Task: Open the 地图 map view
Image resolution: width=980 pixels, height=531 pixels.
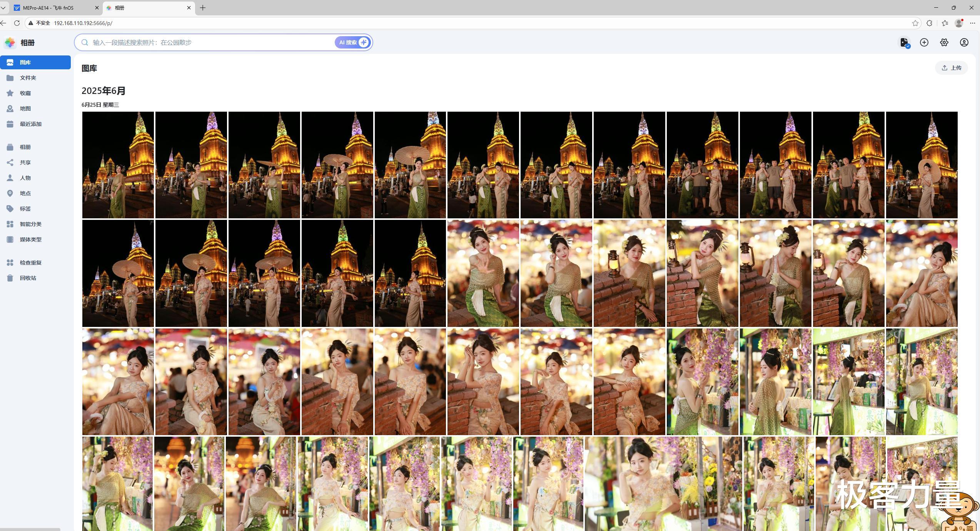Action: coord(25,109)
